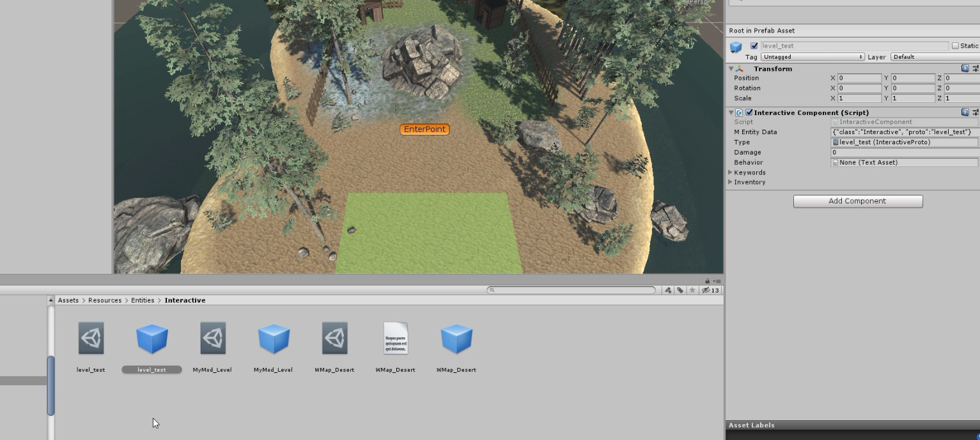
Task: Collapse the Transform component foldout
Action: [x=731, y=68]
